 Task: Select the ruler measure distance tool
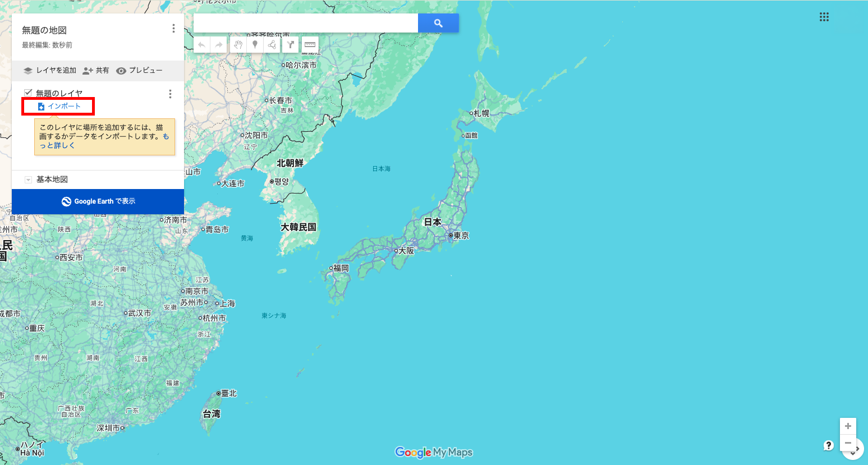point(310,45)
